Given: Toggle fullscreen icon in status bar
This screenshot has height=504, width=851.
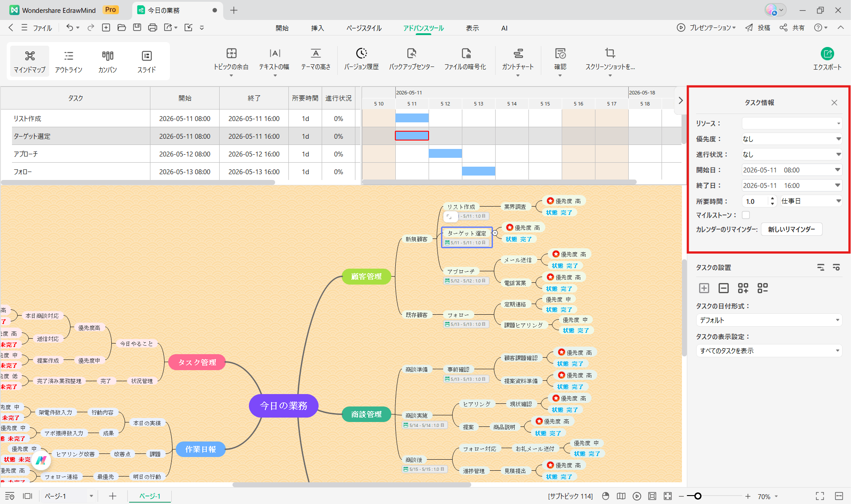Looking at the screenshot, I should (x=820, y=496).
